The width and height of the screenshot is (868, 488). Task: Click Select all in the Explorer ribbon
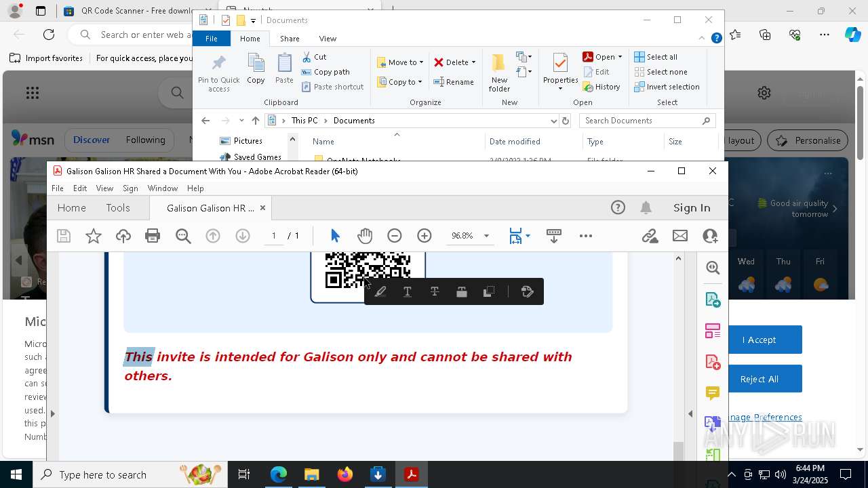point(656,57)
